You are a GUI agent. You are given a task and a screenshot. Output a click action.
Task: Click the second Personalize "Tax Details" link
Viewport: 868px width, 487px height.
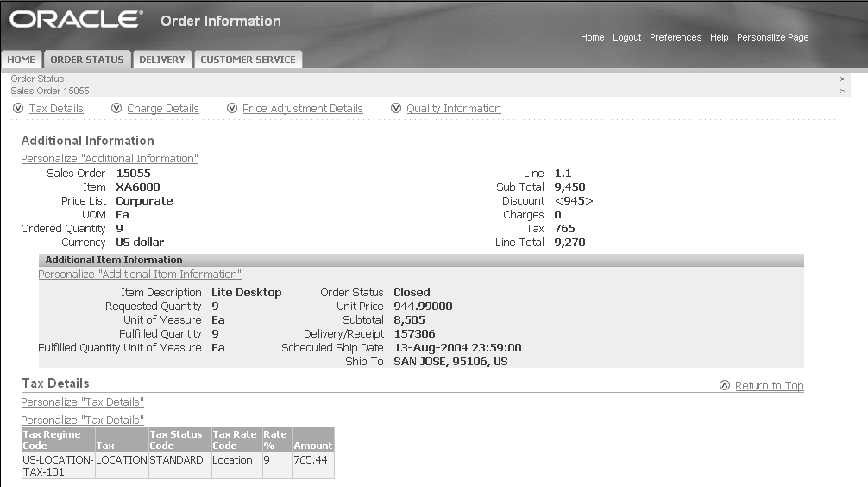83,420
